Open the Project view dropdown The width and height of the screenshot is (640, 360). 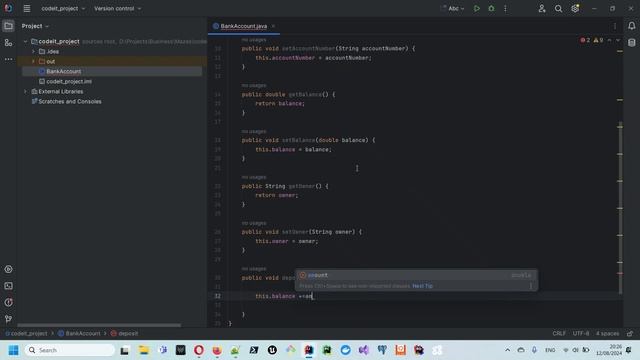(x=35, y=26)
